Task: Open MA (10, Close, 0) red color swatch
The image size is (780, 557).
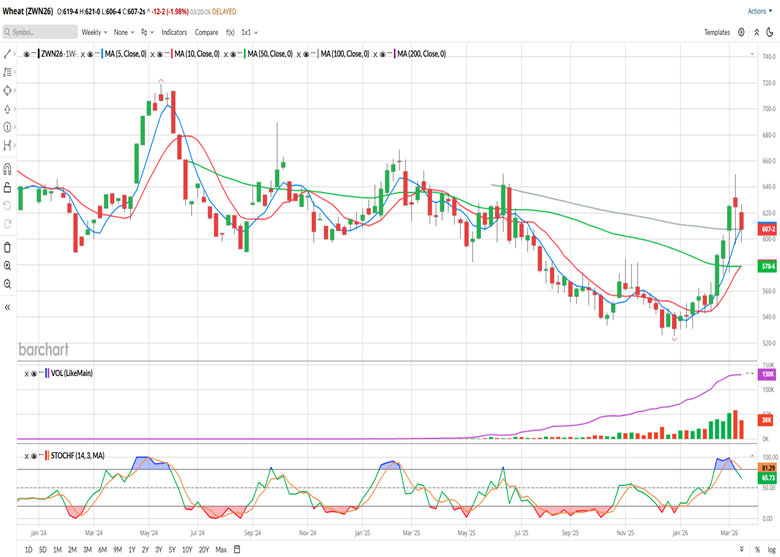Action: pyautogui.click(x=171, y=54)
